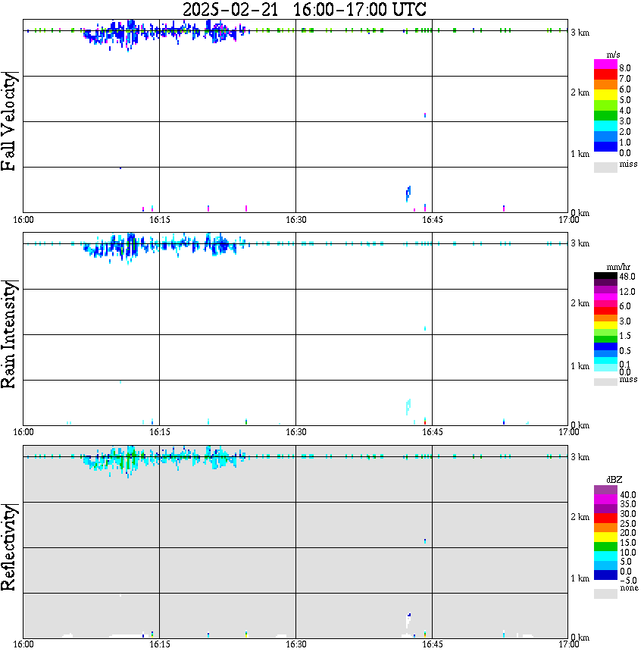Click the blue 0.5 mm/hr legend swatch
This screenshot has width=644, height=658.
(x=605, y=346)
